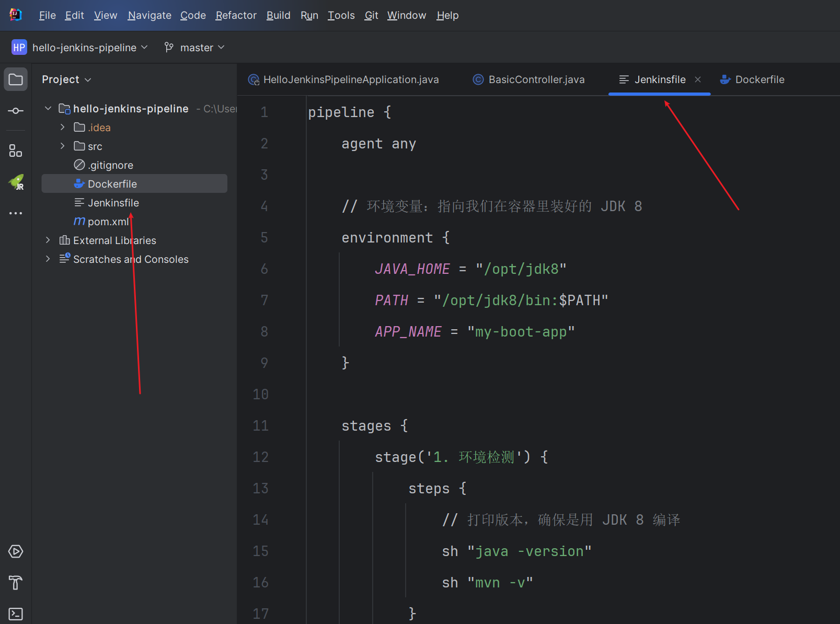Open the Project tool window folder icon
The image size is (840, 624).
16,79
